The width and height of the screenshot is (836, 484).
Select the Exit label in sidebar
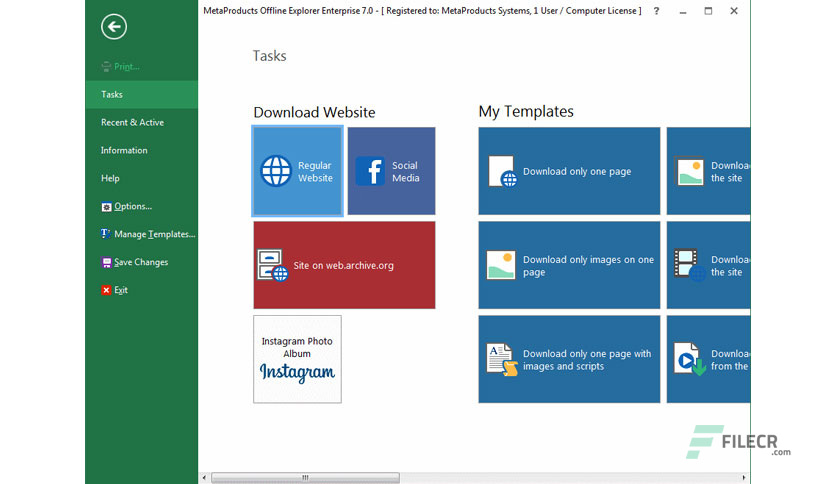point(121,290)
